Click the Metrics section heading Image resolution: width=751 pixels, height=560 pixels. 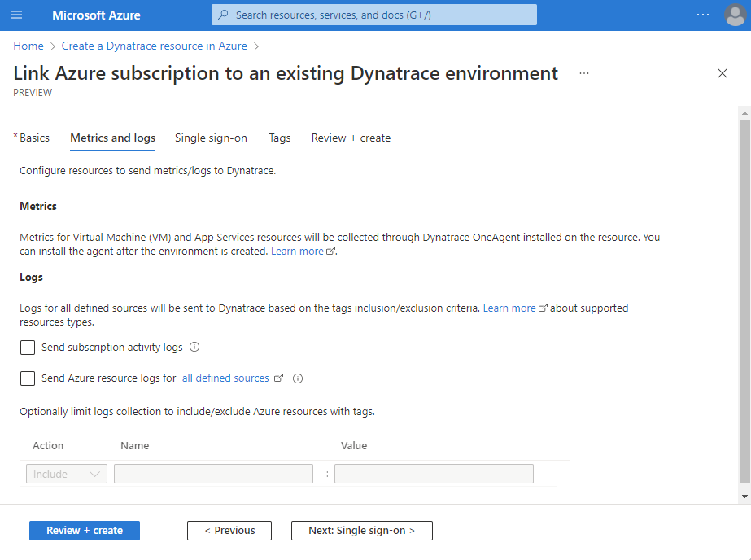(x=38, y=206)
